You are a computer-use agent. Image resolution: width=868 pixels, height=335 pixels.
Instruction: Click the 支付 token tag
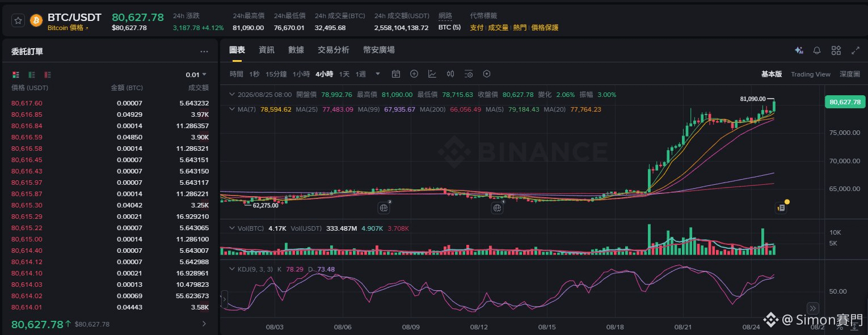(x=477, y=28)
